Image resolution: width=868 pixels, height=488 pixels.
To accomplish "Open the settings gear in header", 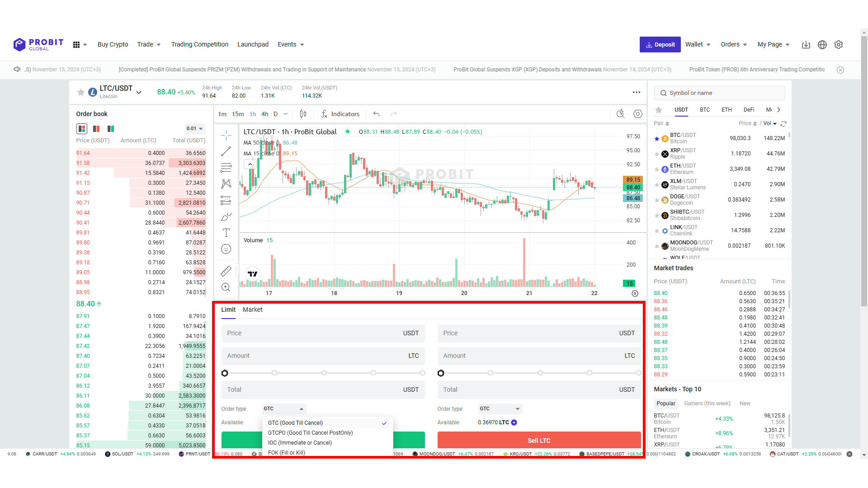I will click(x=839, y=45).
